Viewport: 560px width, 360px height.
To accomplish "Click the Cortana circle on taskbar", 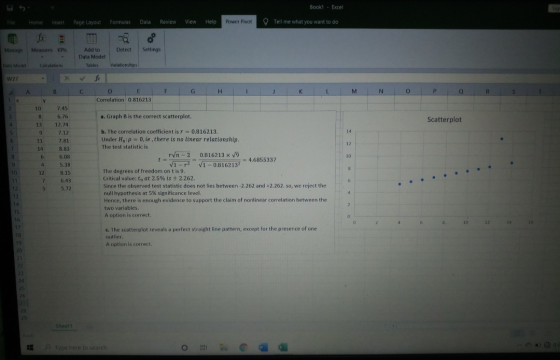I will tap(184, 348).
